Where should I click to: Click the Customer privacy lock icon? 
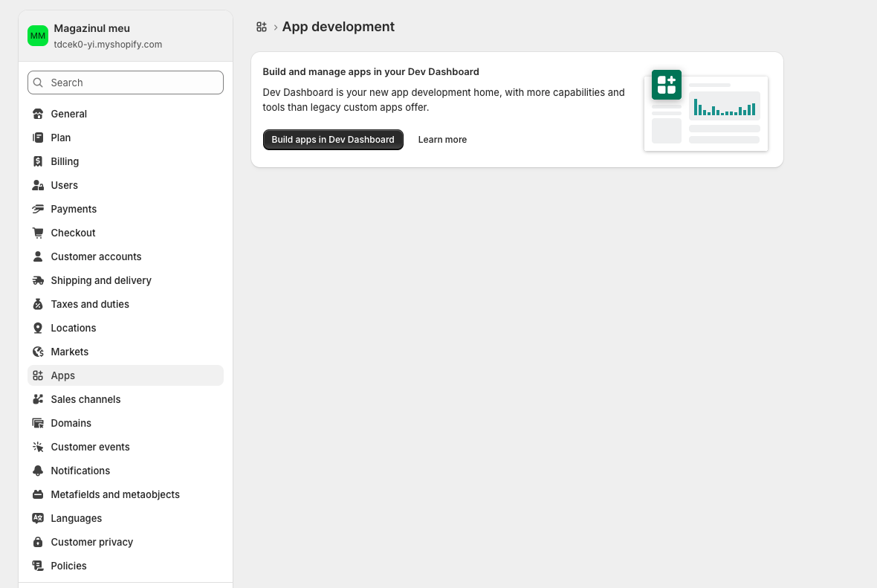(x=38, y=542)
